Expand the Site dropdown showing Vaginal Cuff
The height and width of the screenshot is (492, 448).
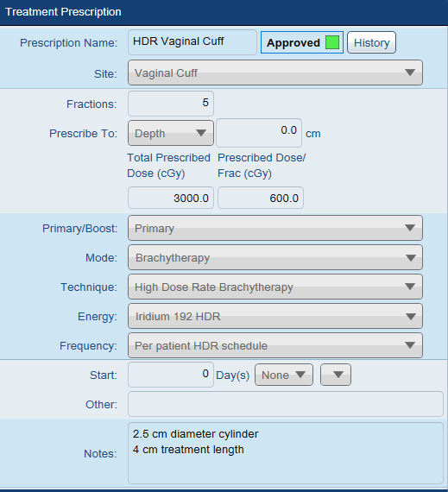pos(275,73)
